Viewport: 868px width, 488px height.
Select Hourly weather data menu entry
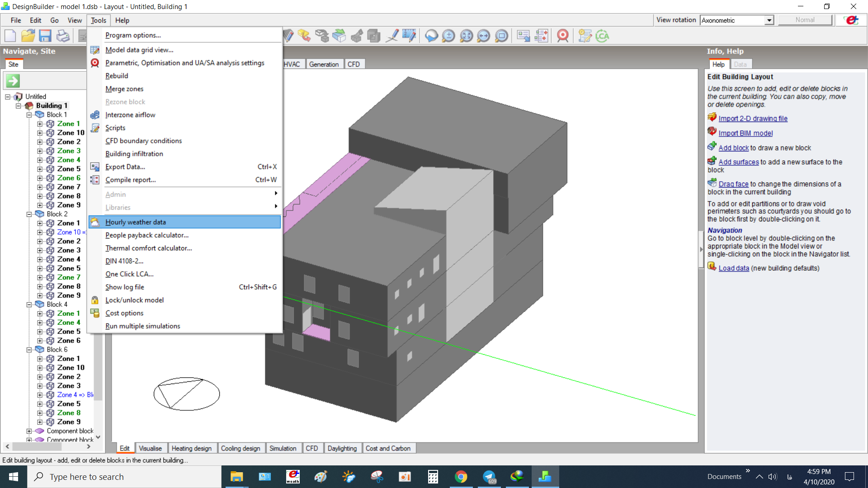[184, 222]
